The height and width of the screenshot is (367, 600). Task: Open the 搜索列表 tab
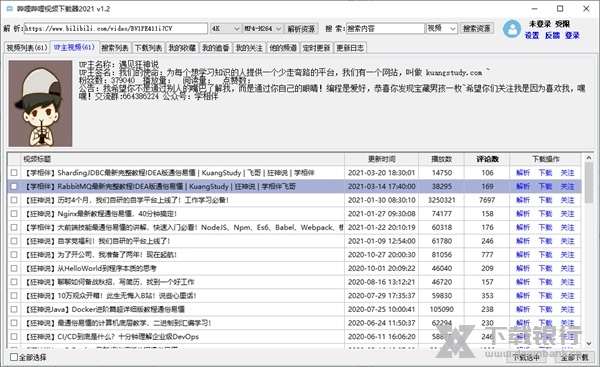(x=115, y=48)
